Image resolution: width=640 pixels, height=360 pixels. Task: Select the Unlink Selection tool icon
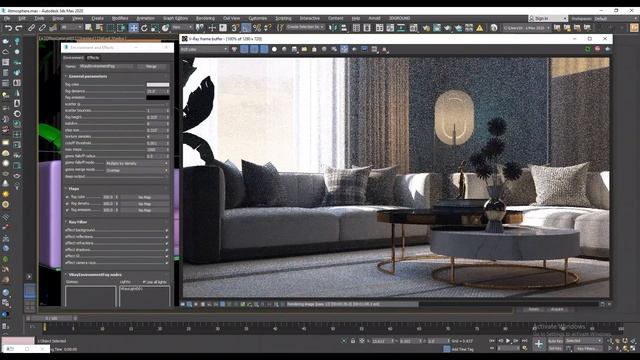coord(42,28)
